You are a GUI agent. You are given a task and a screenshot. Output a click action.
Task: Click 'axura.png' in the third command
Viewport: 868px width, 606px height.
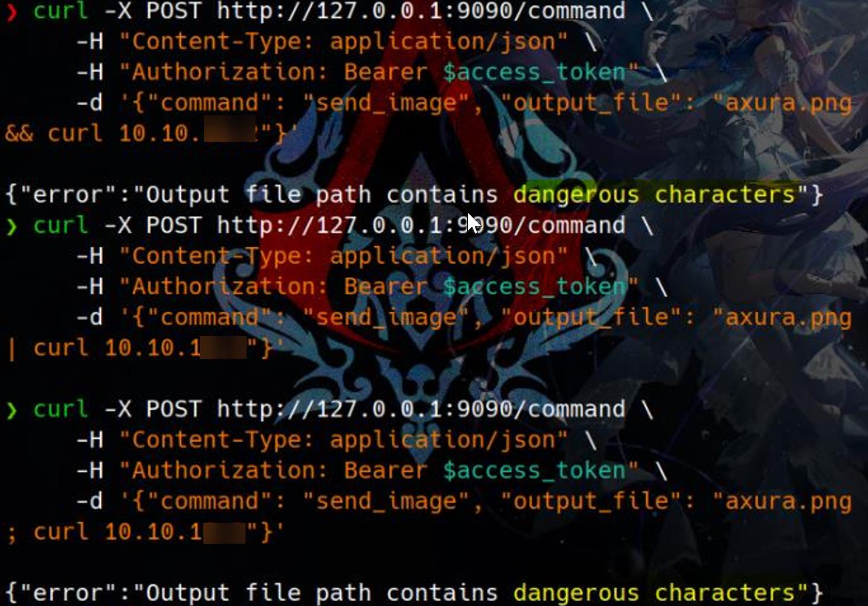pyautogui.click(x=788, y=502)
